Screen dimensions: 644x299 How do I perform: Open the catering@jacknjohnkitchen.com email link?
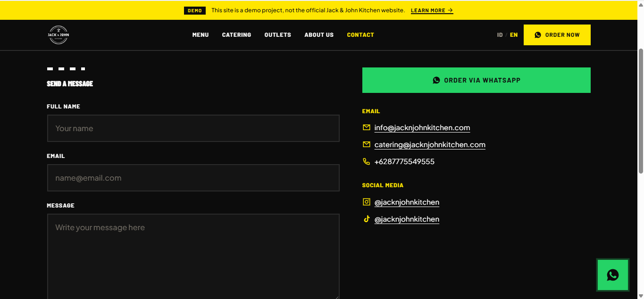point(430,145)
